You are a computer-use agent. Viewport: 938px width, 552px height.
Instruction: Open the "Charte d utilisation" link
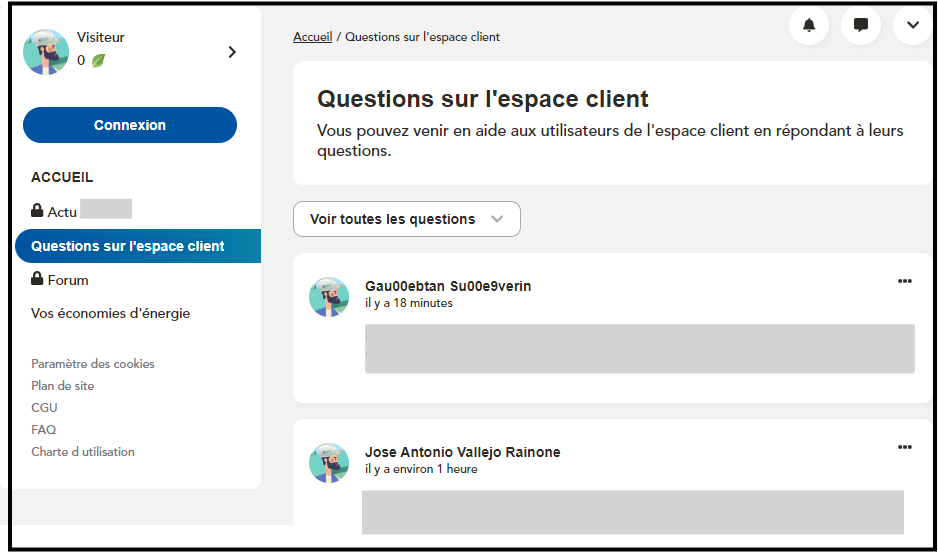coord(83,452)
